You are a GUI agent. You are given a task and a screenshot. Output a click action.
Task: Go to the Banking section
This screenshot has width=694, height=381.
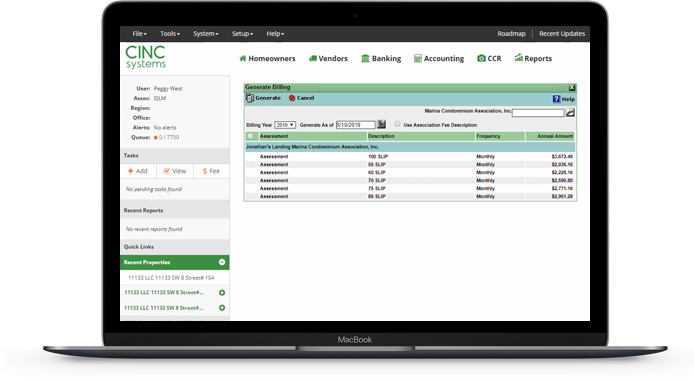pos(381,58)
